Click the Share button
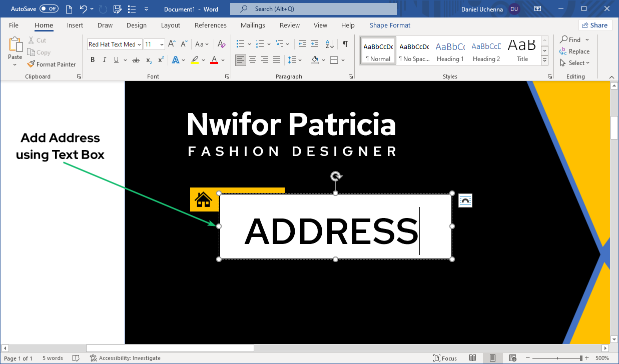 595,25
